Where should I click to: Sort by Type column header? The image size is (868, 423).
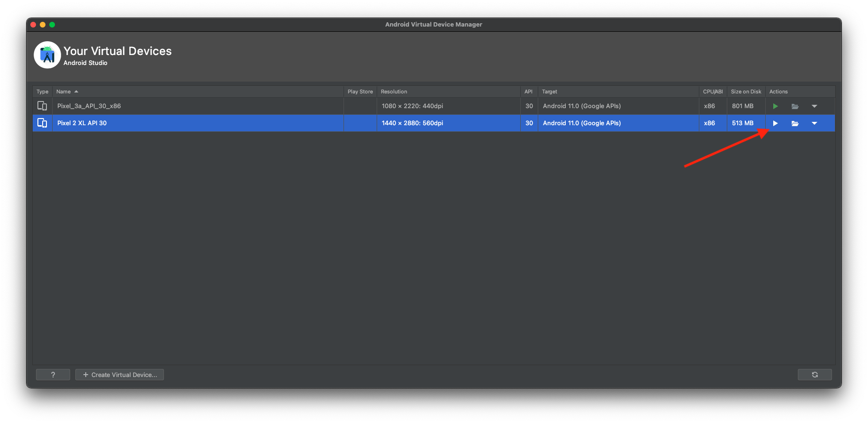point(43,92)
